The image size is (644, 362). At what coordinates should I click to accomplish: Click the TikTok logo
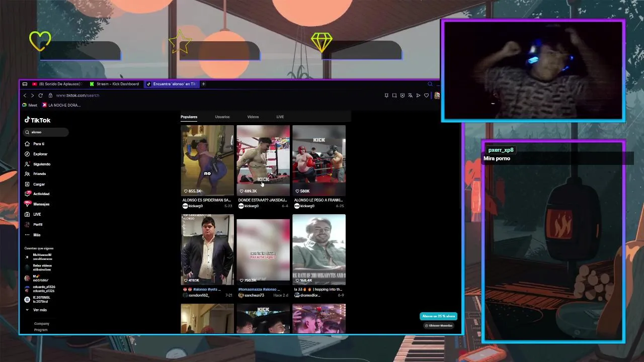(x=38, y=120)
